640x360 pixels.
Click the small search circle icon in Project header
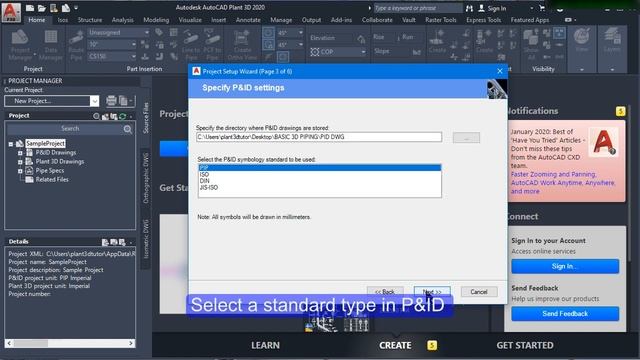(96, 116)
